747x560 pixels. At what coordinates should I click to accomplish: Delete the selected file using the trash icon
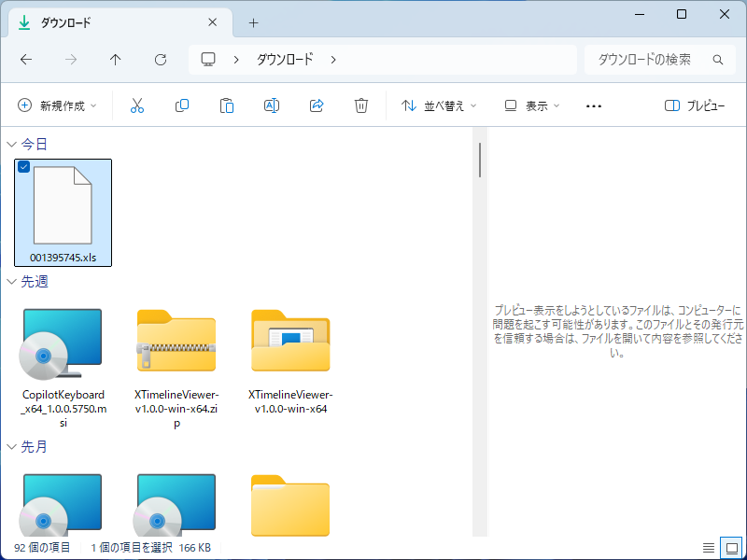coord(361,105)
